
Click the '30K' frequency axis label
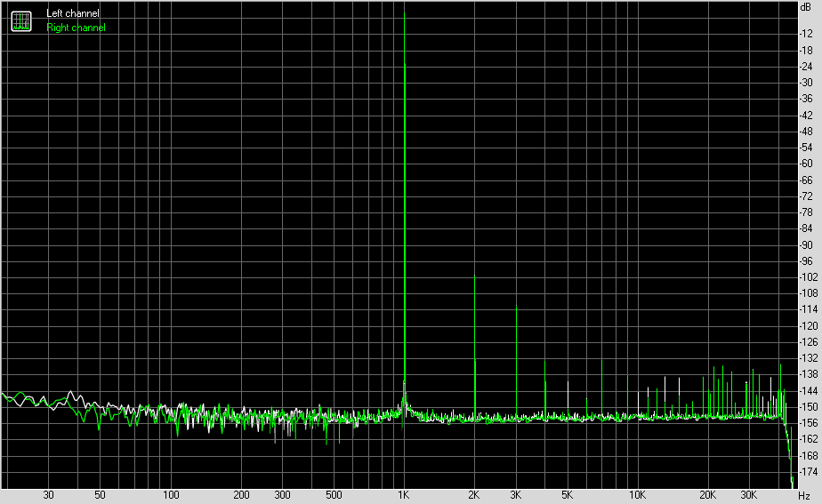pos(749,495)
